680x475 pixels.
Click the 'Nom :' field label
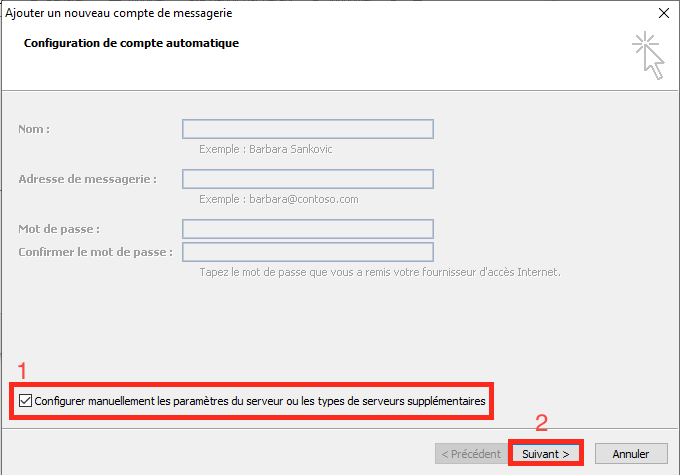click(34, 129)
